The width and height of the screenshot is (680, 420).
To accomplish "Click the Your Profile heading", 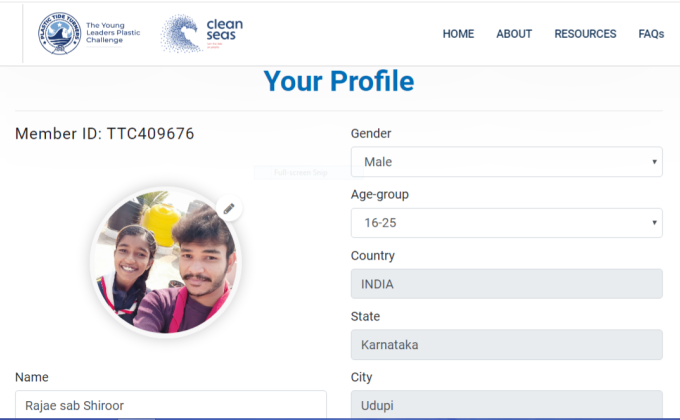I will (339, 81).
